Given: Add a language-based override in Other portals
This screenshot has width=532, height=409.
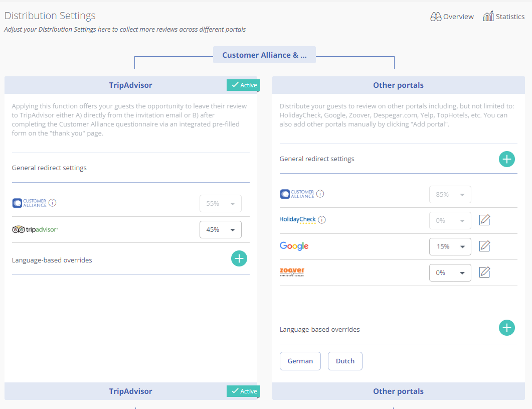Looking at the screenshot, I should [x=507, y=328].
